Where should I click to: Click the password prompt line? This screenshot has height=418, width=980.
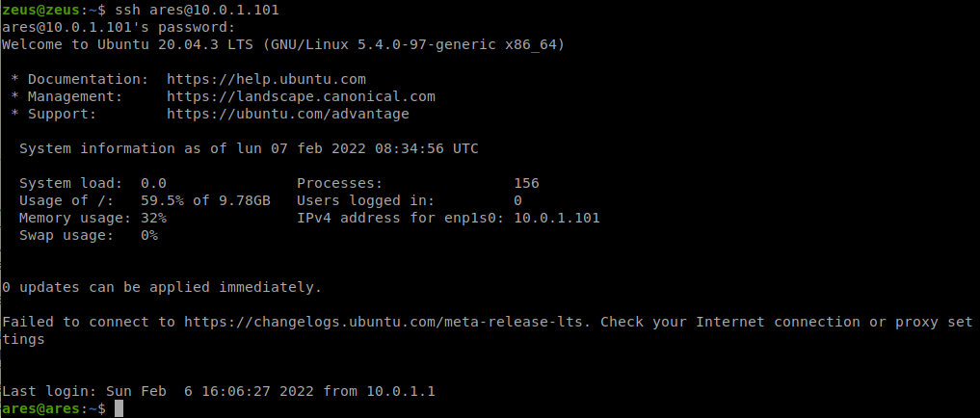tap(119, 28)
